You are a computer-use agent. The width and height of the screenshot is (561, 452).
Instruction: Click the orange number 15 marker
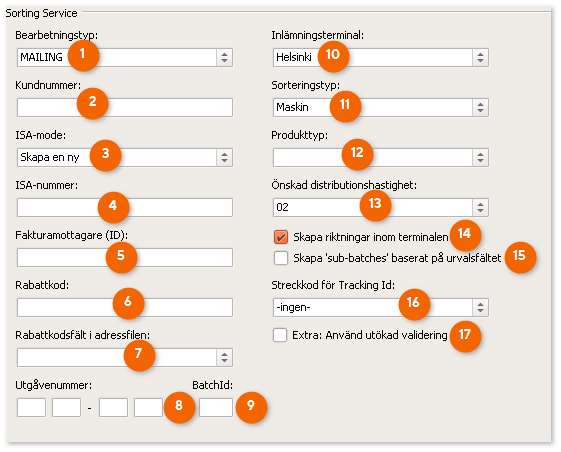point(520,257)
